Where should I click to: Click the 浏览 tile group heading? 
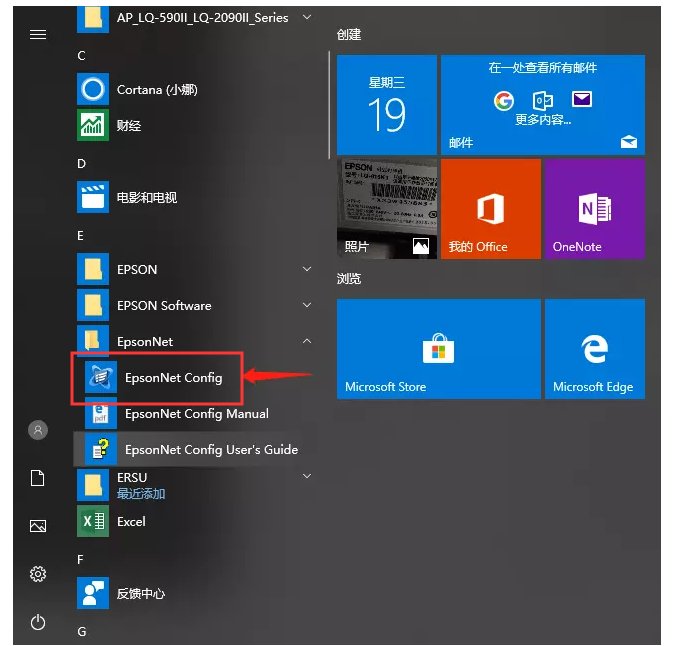(x=349, y=278)
